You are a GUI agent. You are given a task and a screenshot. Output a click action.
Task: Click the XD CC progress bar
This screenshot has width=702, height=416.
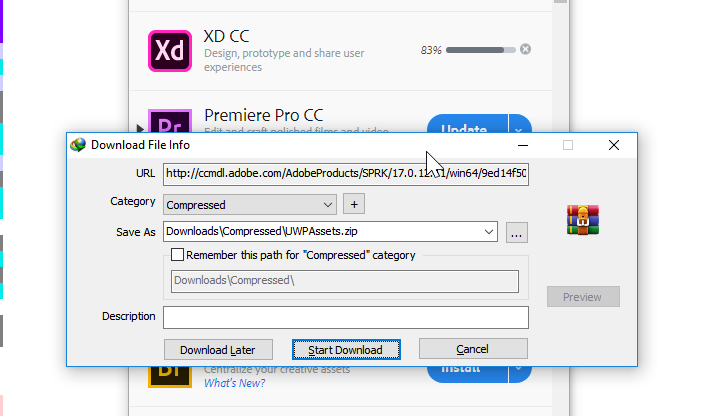481,50
